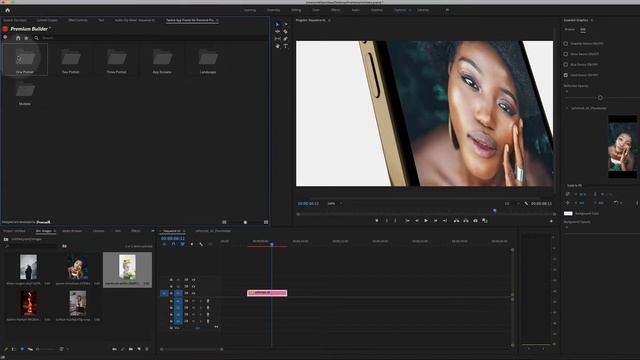Click the Extract button
Viewport: 640px width, 360px height.
click(466, 221)
